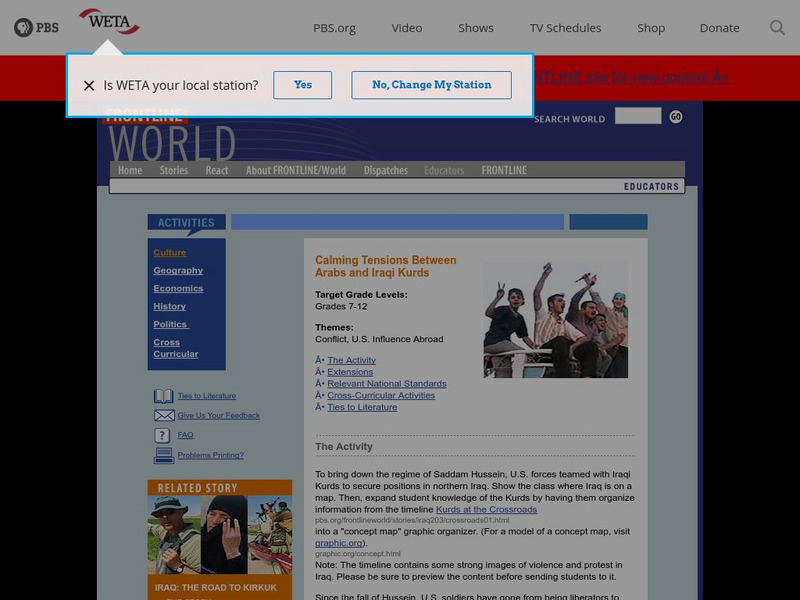The width and height of the screenshot is (800, 600).
Task: Open Iraq: The Road to Kirkuk story
Action: (216, 587)
